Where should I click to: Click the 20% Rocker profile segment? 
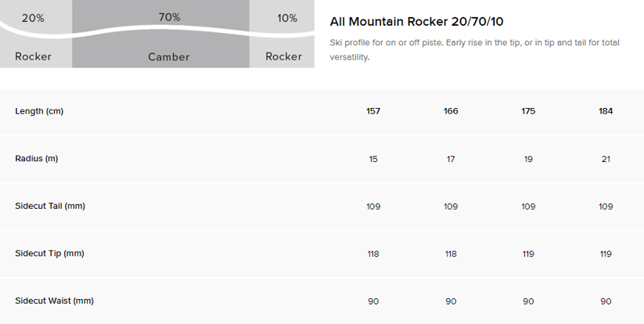click(x=35, y=34)
